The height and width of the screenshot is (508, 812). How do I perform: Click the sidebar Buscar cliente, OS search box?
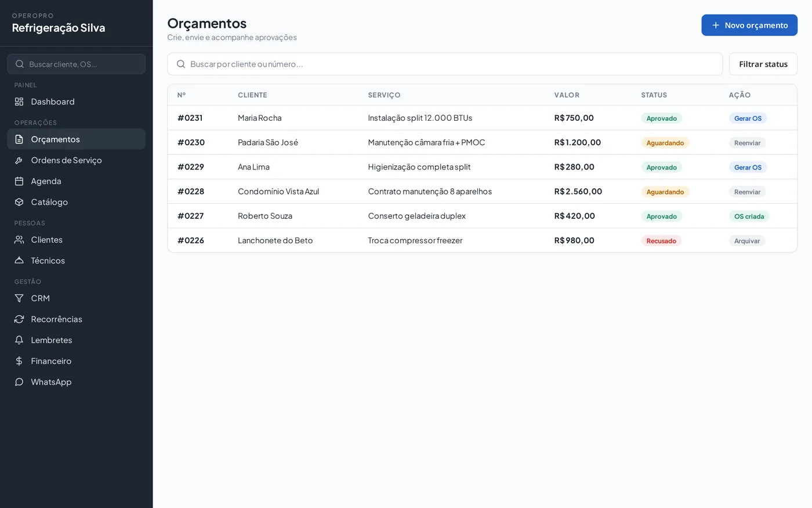76,64
